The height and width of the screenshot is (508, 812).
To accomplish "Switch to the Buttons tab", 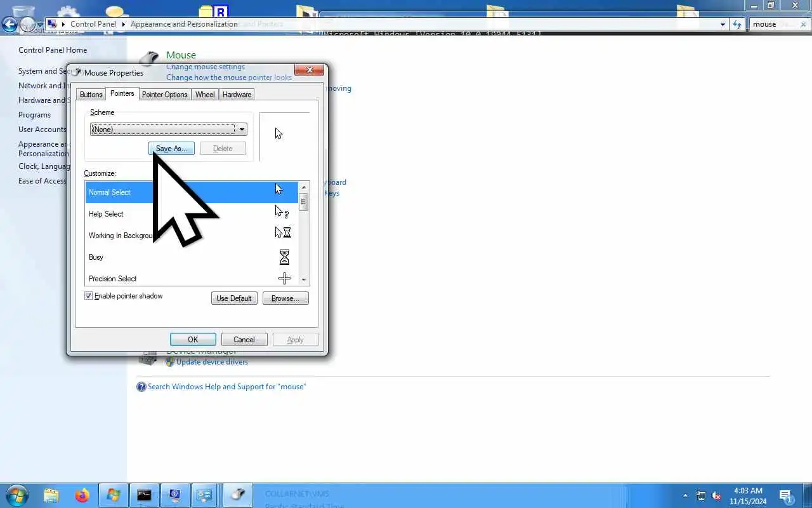I will (x=91, y=95).
